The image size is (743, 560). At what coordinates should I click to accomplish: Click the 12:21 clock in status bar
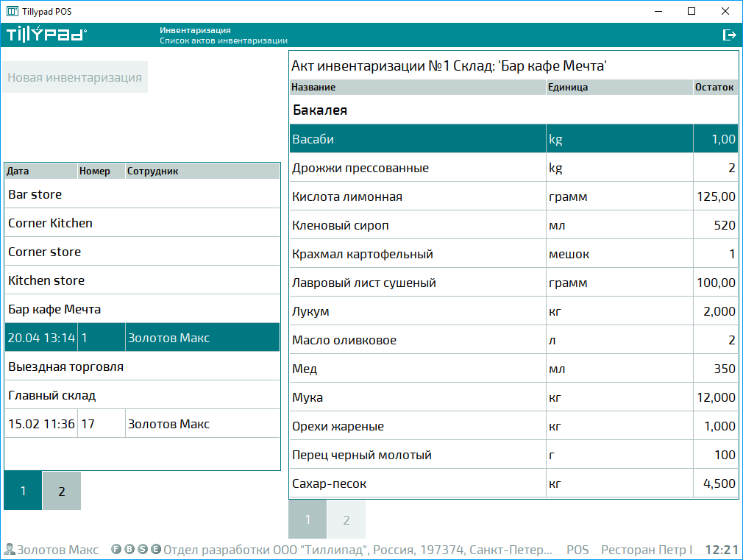(722, 550)
